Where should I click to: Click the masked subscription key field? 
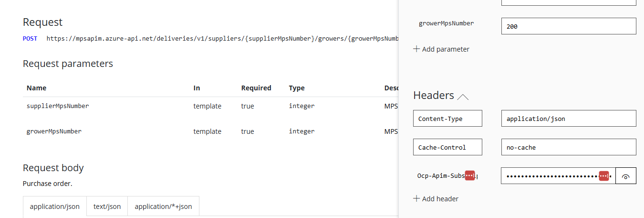[549, 176]
